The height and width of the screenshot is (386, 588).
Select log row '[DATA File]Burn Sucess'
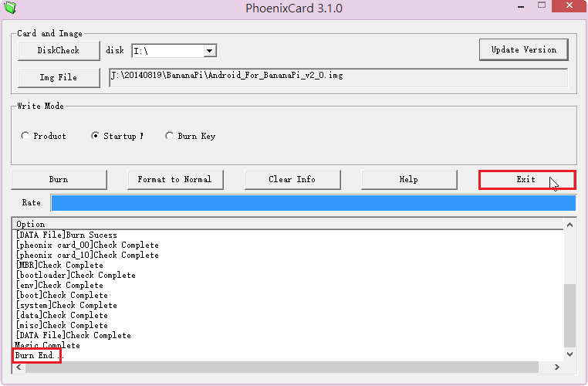67,235
